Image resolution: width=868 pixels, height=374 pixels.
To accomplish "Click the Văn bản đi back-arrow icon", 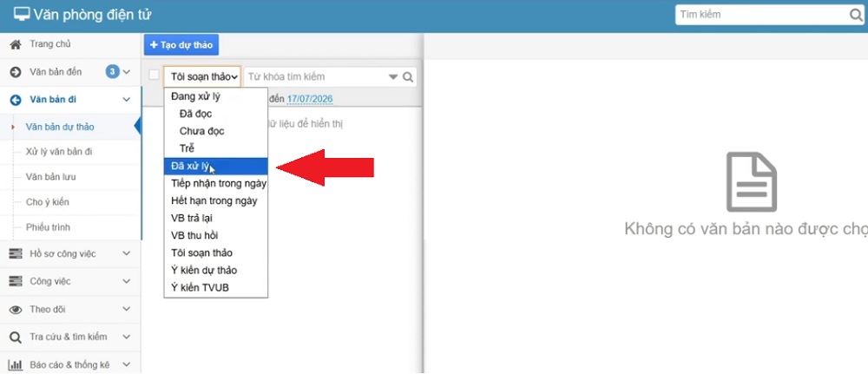I will (x=16, y=100).
